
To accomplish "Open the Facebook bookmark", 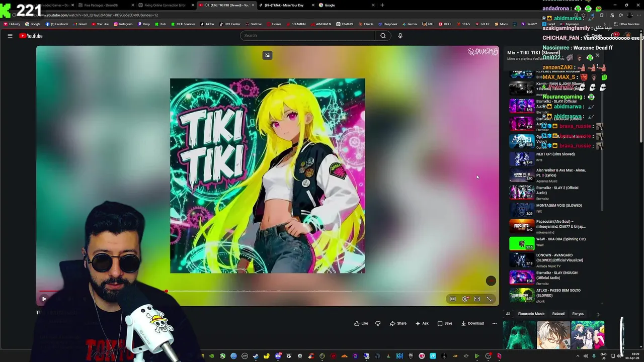I will (57, 24).
